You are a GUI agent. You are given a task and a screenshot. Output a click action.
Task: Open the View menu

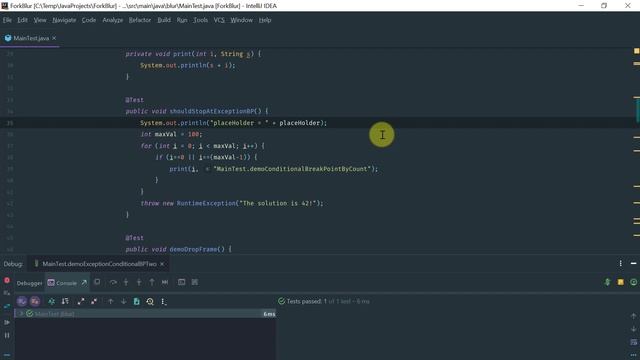click(x=40, y=20)
